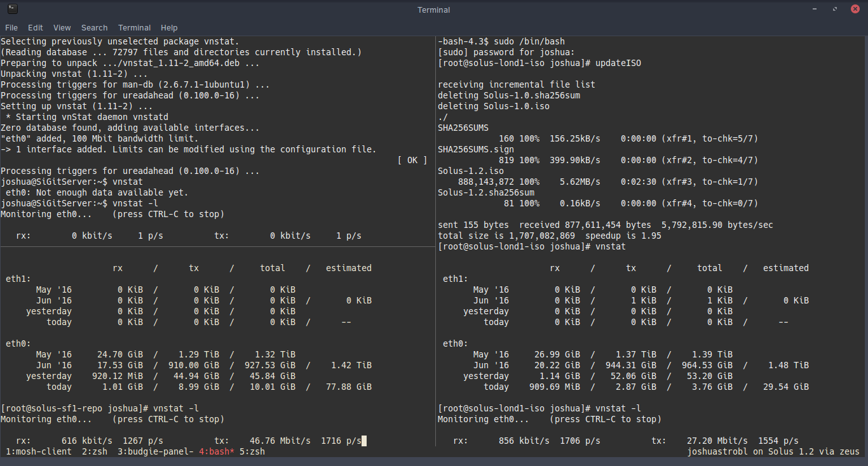Viewport: 868px width, 466px height.
Task: Click 'estimated' column header in right pane
Action: click(x=786, y=268)
